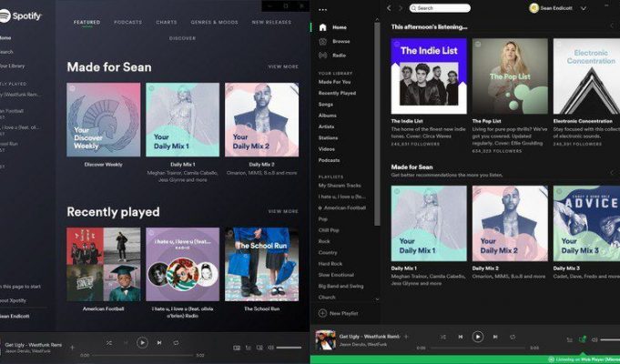Click the Spotify sidebar vertical scrollbar
620x364 pixels.
pos(377,124)
